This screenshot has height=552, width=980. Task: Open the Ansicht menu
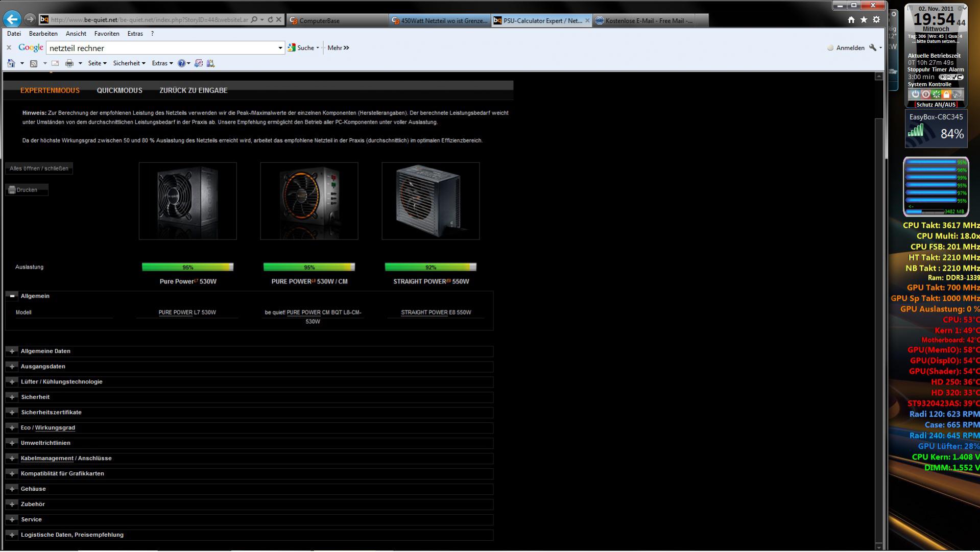click(x=76, y=34)
